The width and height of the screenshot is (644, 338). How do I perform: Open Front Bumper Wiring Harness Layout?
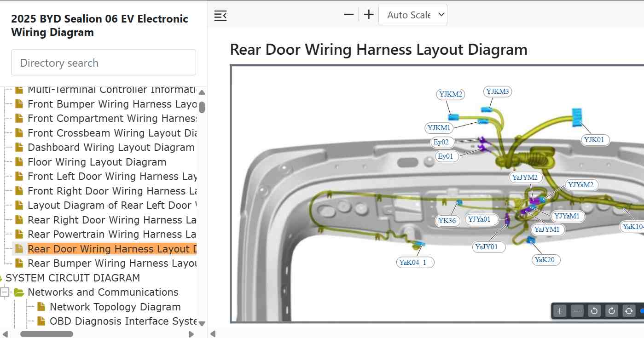click(112, 104)
